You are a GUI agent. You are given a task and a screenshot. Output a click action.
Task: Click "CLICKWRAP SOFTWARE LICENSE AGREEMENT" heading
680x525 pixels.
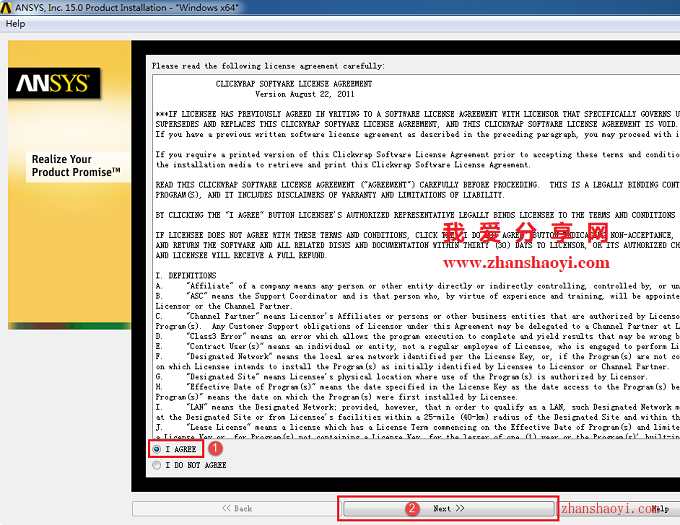(294, 84)
